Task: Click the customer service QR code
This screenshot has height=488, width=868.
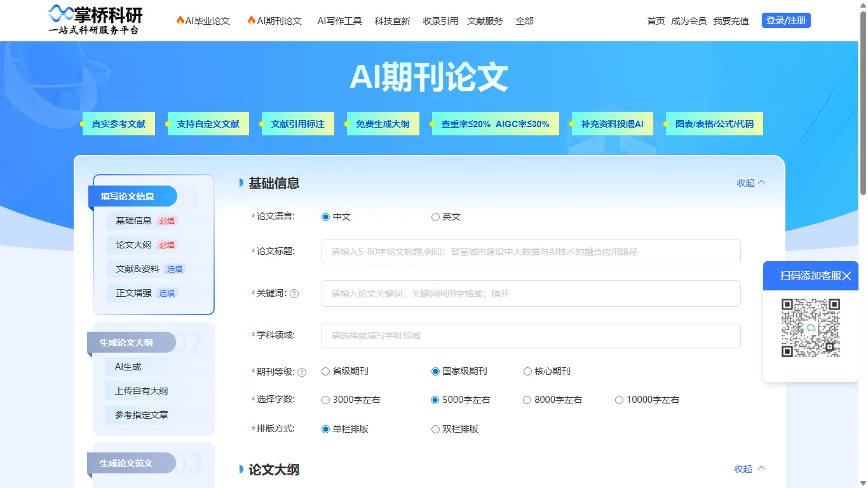Action: coord(811,328)
